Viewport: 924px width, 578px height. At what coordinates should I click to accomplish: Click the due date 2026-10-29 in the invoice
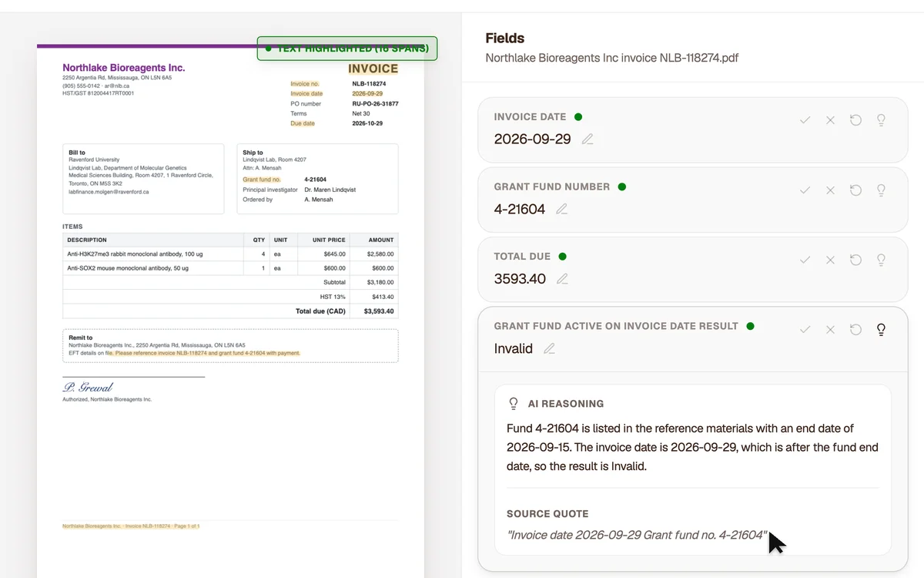point(367,123)
